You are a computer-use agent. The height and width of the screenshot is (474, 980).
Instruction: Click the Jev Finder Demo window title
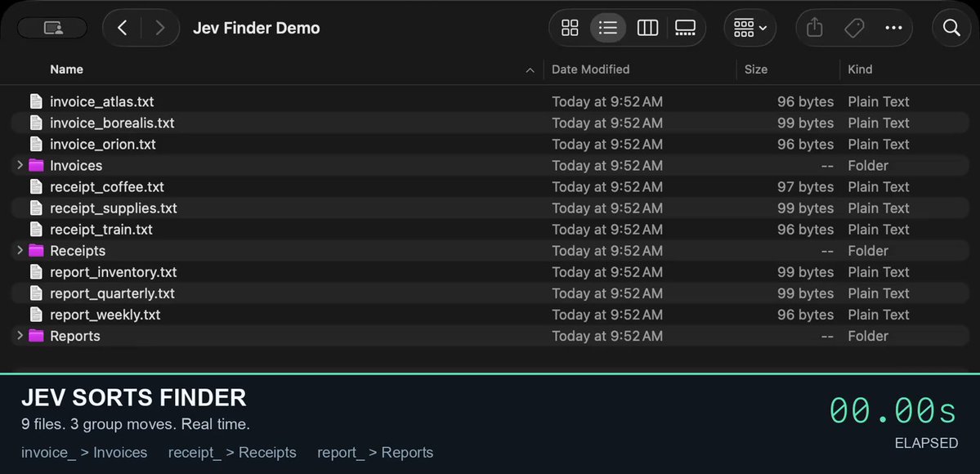coord(257,28)
